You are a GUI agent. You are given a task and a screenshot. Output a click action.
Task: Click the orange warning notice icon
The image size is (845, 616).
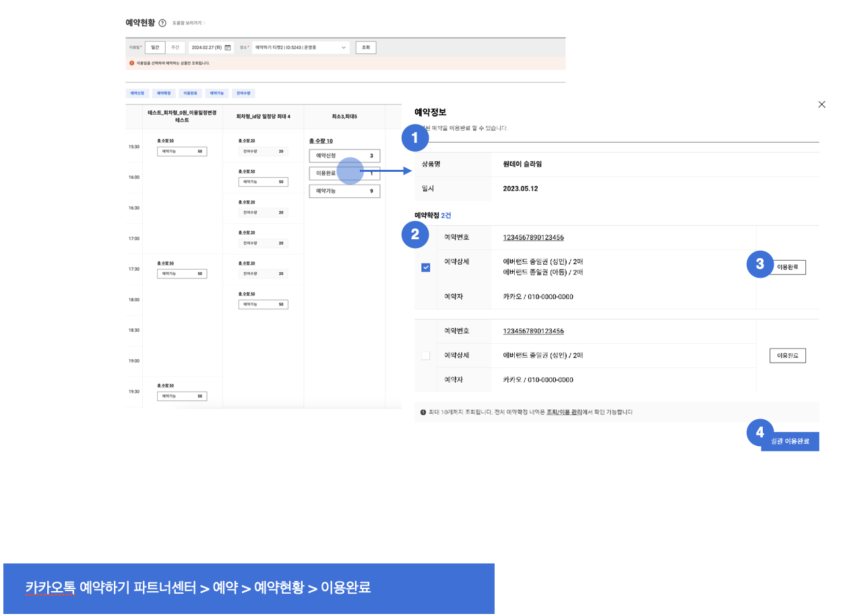[x=131, y=63]
